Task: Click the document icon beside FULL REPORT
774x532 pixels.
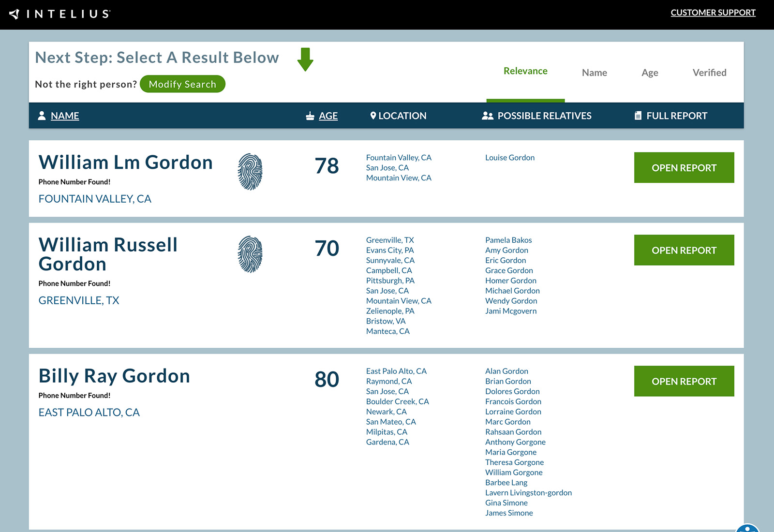Action: pos(638,116)
